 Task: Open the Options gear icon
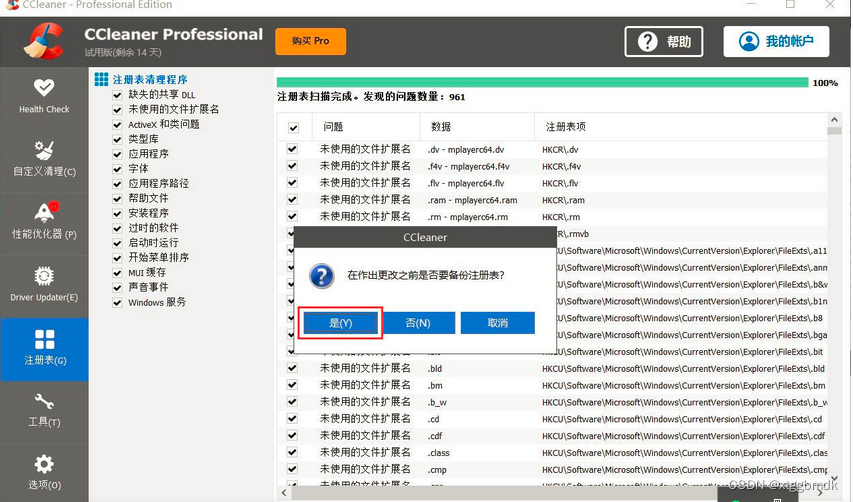pos(44,464)
